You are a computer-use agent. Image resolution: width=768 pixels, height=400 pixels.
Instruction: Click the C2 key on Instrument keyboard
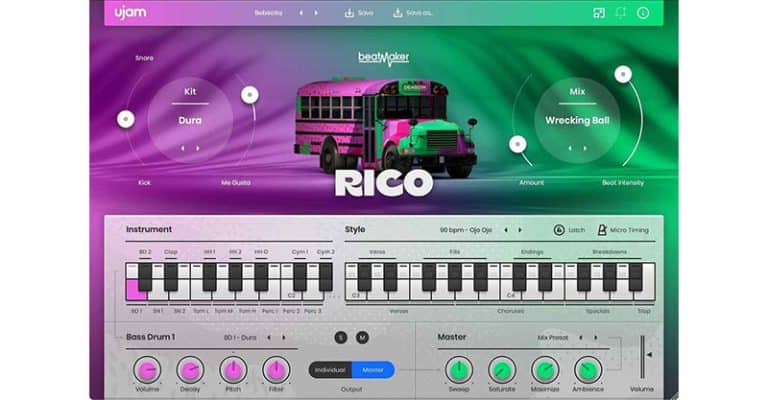pyautogui.click(x=291, y=295)
